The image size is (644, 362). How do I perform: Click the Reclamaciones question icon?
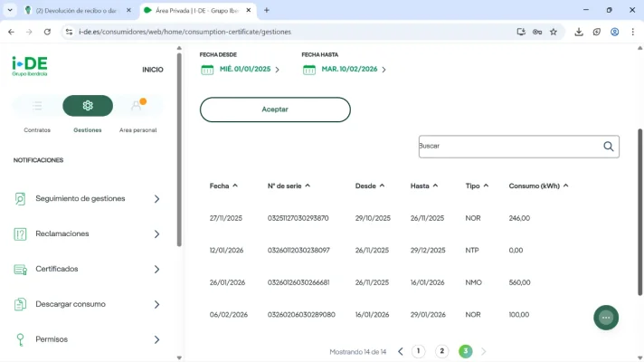tap(20, 233)
